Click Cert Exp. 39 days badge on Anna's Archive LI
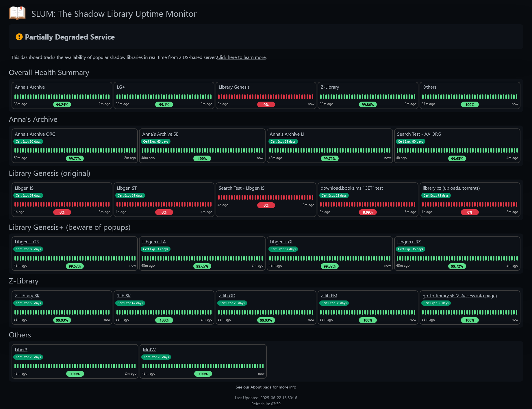The height and width of the screenshot is (409, 532). 283,141
